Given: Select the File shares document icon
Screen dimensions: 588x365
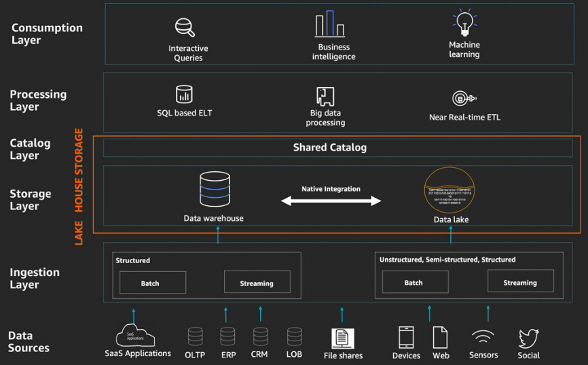Looking at the screenshot, I should (343, 338).
